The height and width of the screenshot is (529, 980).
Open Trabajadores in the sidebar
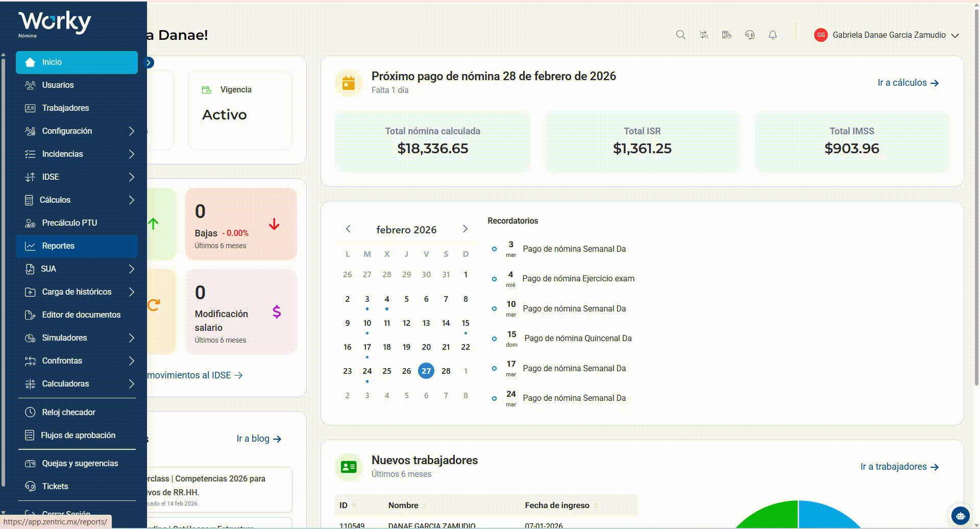tap(77, 108)
